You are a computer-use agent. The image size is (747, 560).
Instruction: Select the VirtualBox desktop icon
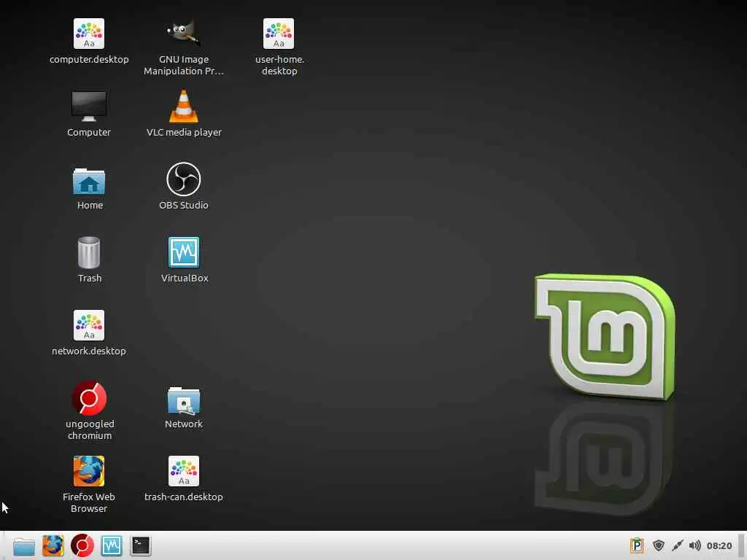(x=183, y=252)
